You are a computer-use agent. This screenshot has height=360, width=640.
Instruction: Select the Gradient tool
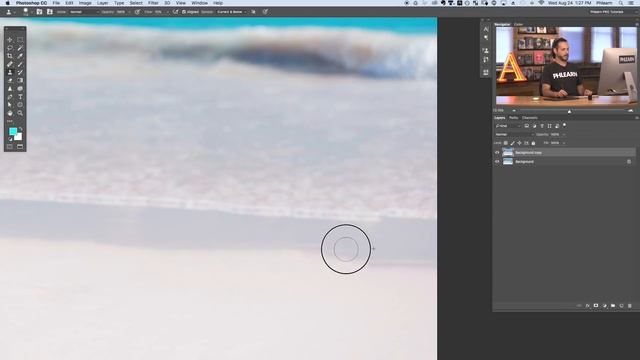click(20, 80)
